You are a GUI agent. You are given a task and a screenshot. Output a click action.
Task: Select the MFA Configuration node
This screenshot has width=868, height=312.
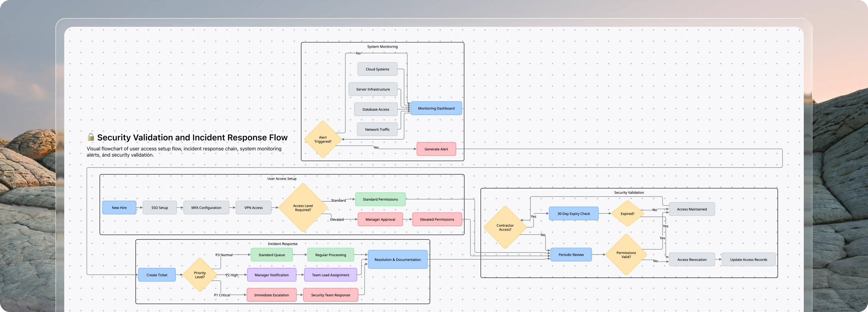click(206, 208)
